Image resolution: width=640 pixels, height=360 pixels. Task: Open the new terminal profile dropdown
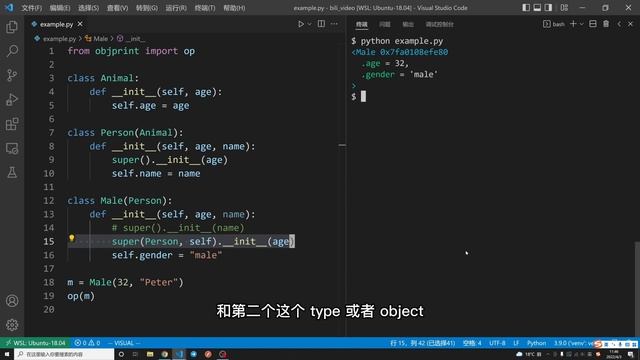coord(582,24)
